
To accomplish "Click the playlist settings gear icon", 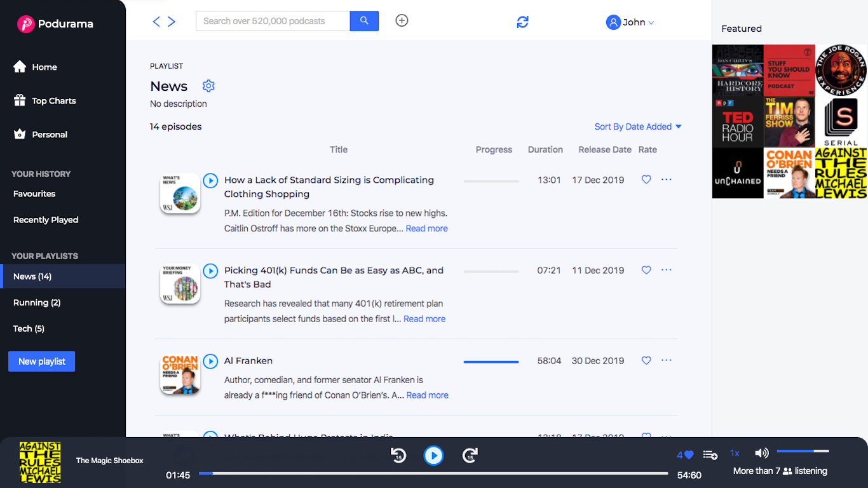I will (x=208, y=86).
